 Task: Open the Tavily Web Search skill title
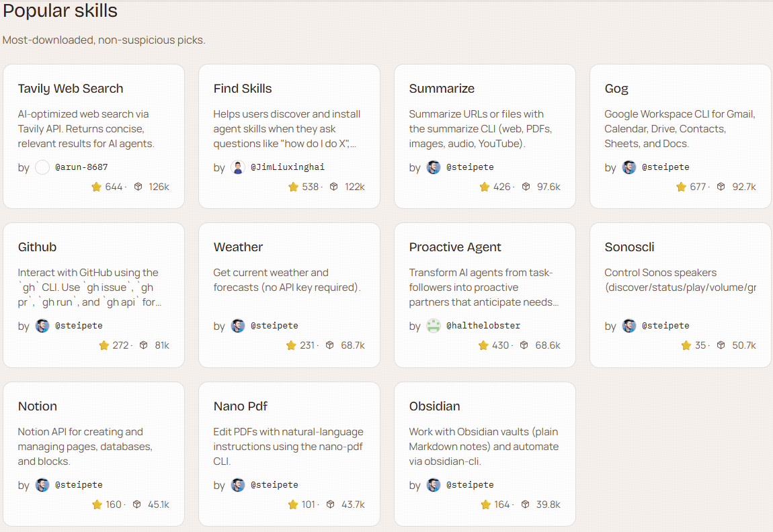click(x=71, y=89)
